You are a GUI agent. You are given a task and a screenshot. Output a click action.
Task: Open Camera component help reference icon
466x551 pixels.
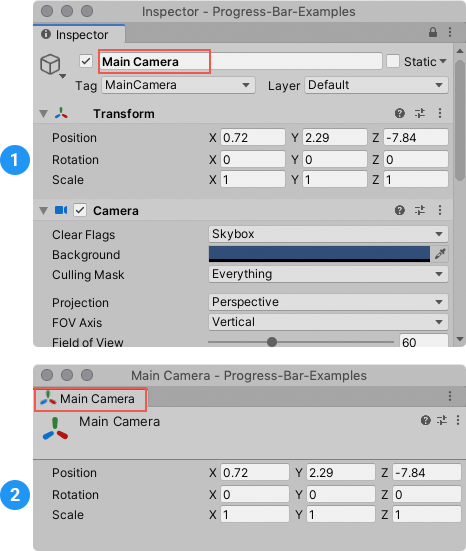[x=400, y=210]
